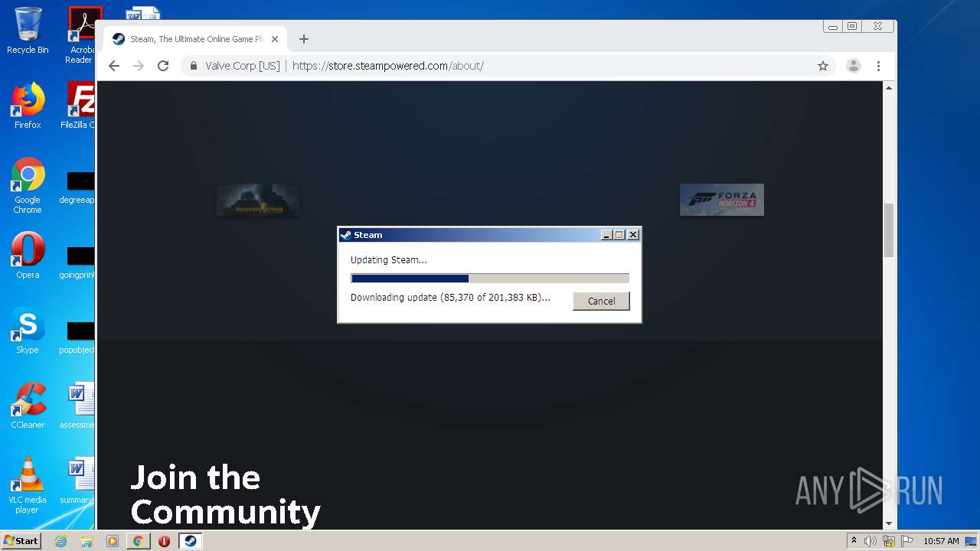Click Cancel in the Steam update dialog

(601, 301)
